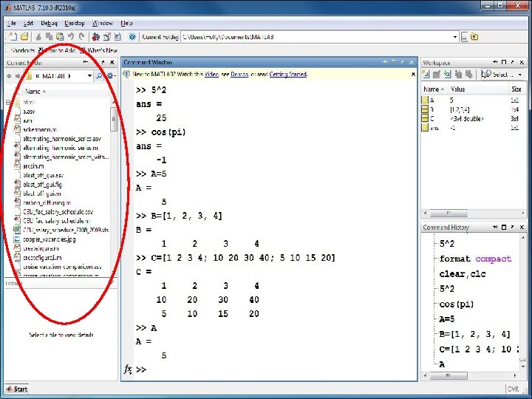532x399 pixels.
Task: Click the How to Add shortcut
Action: click(x=57, y=50)
